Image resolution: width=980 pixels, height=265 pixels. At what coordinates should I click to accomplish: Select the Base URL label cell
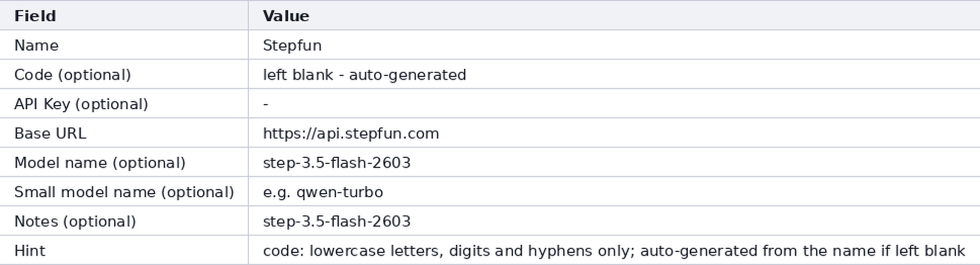124,133
